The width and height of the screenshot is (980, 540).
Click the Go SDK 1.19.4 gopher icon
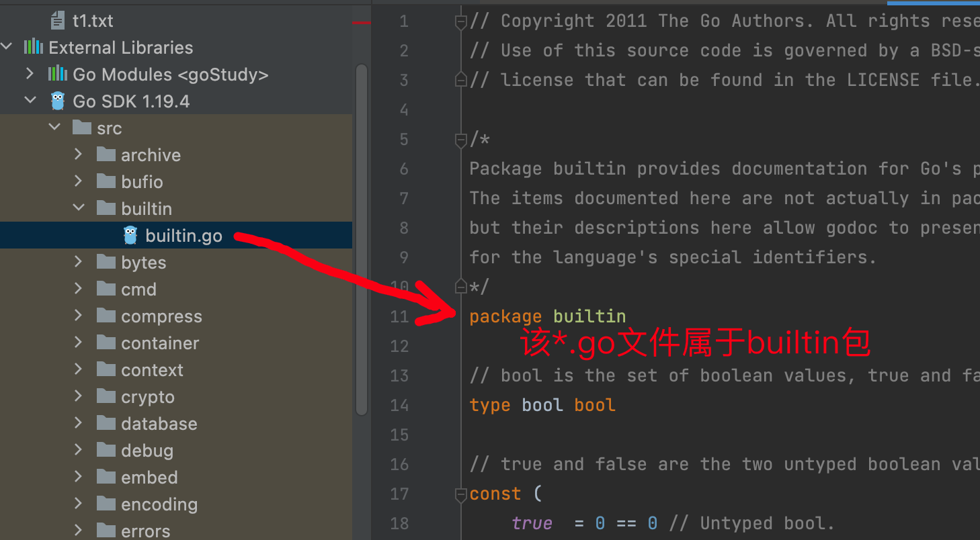point(58,101)
